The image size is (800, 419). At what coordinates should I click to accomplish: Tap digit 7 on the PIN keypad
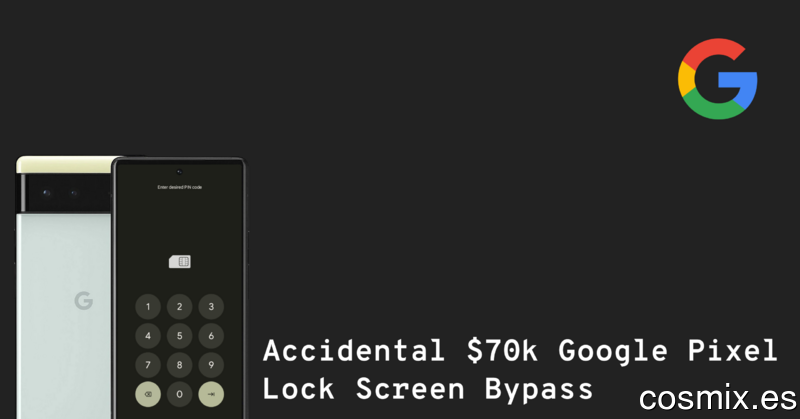pos(148,365)
